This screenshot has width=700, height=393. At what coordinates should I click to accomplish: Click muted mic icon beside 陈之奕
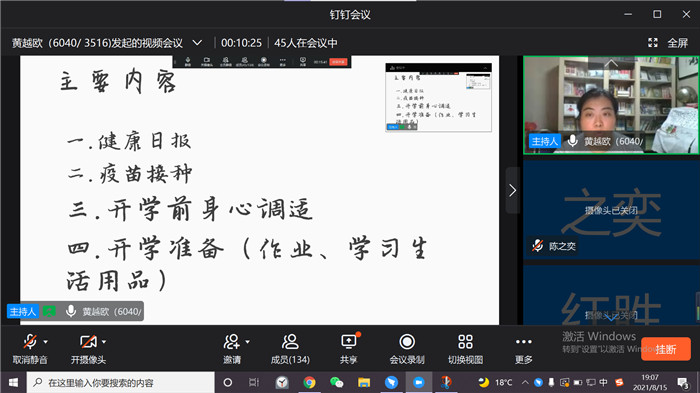tap(538, 246)
